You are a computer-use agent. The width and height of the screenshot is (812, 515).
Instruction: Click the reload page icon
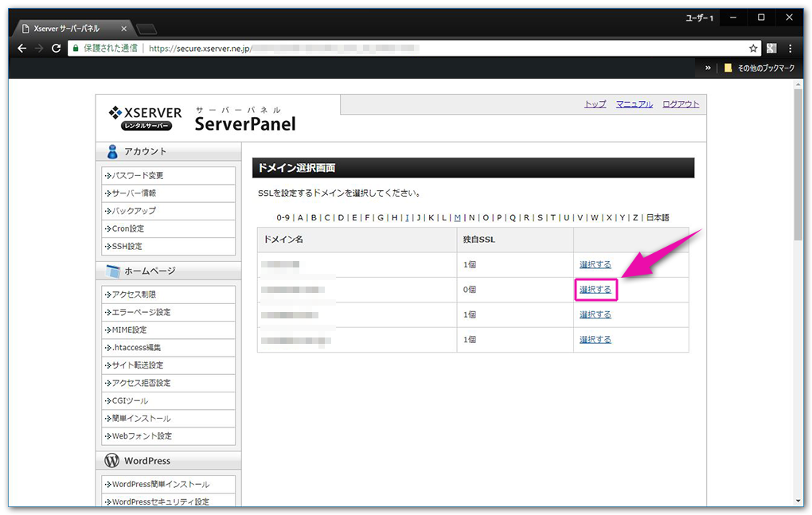click(x=55, y=48)
